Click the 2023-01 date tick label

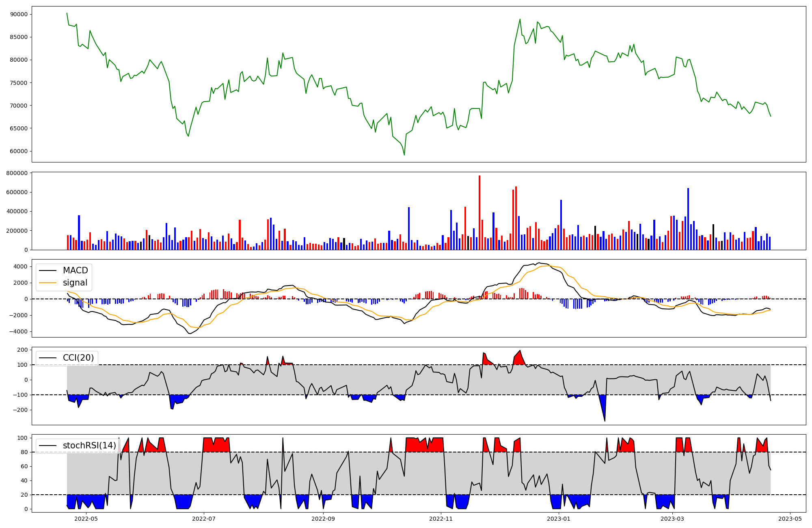559,519
